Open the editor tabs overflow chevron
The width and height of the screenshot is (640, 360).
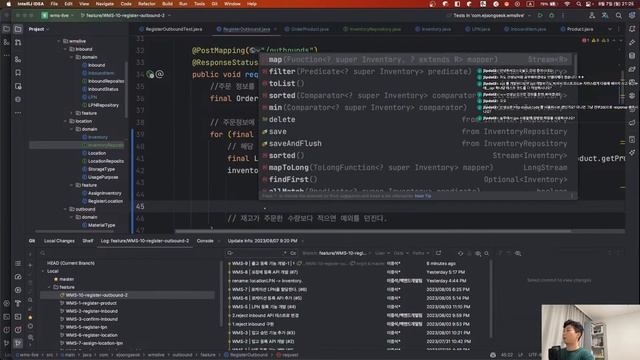tap(610, 29)
